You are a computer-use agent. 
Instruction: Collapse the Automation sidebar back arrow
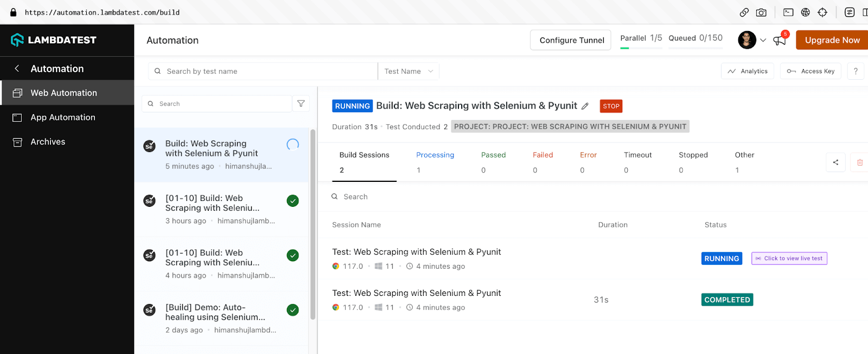(17, 68)
